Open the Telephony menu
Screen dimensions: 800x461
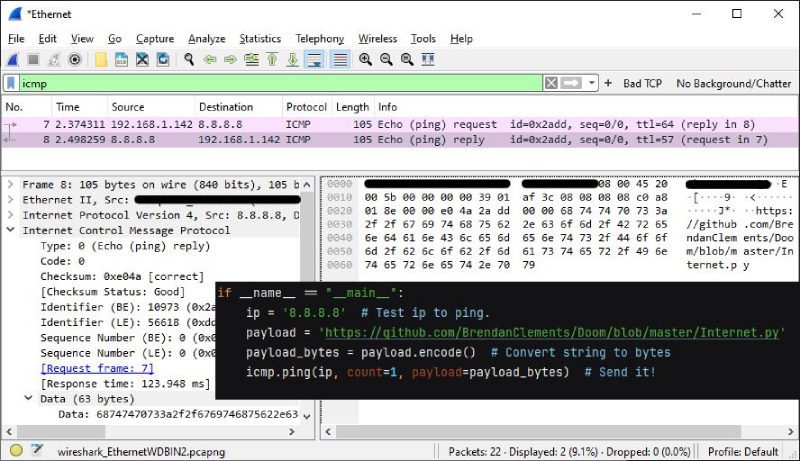(320, 39)
